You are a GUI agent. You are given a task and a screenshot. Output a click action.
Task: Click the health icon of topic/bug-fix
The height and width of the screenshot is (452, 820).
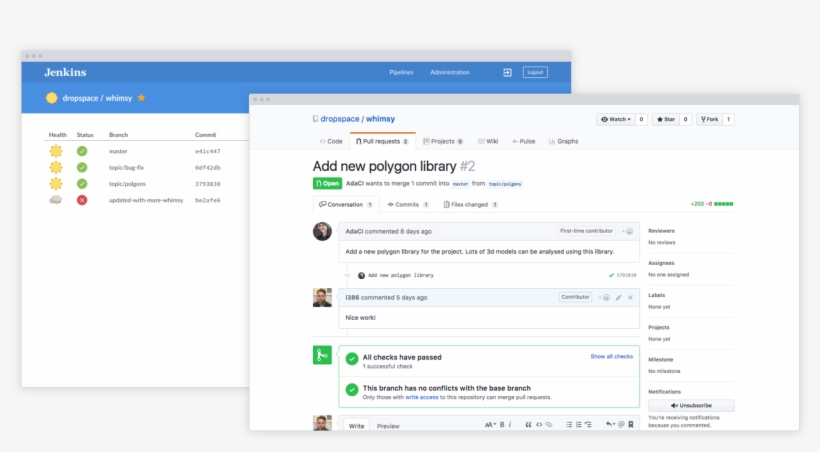coord(55,167)
